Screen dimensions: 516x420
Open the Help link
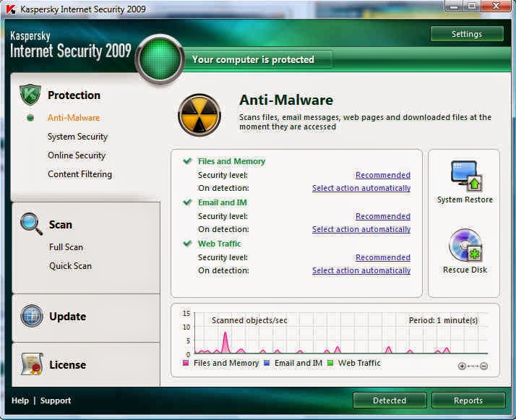point(20,400)
